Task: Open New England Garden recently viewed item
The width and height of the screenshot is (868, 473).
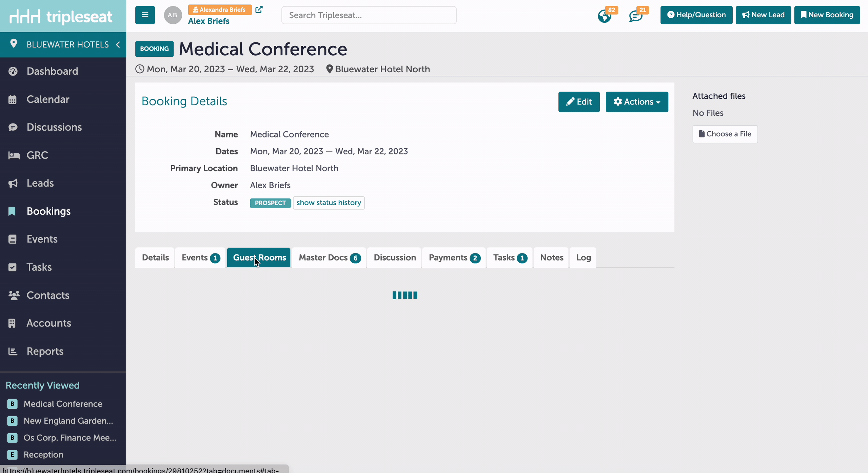Action: [x=68, y=421]
